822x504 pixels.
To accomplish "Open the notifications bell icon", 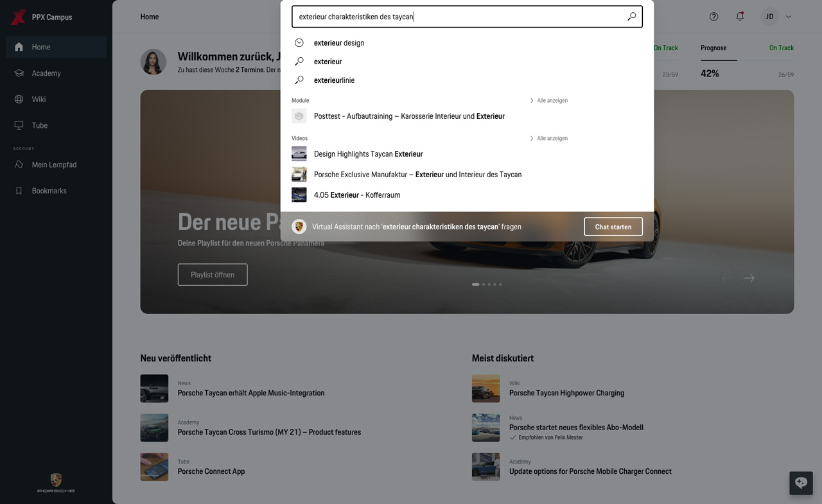I will pos(740,17).
